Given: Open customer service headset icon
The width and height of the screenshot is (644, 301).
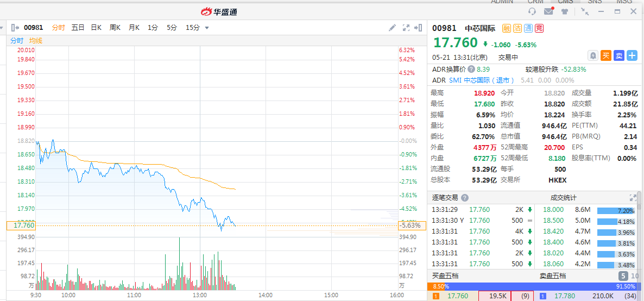Looking at the screenshot, I should [532, 11].
